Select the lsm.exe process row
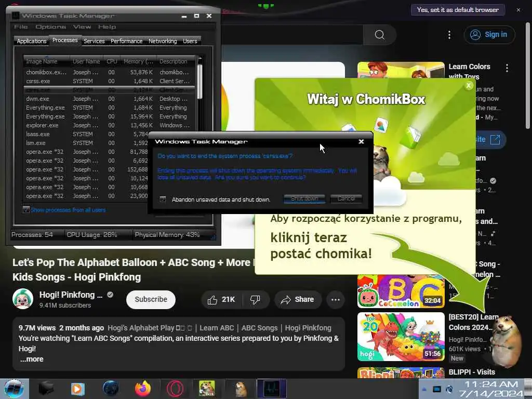Image resolution: width=532 pixels, height=399 pixels. click(86, 143)
